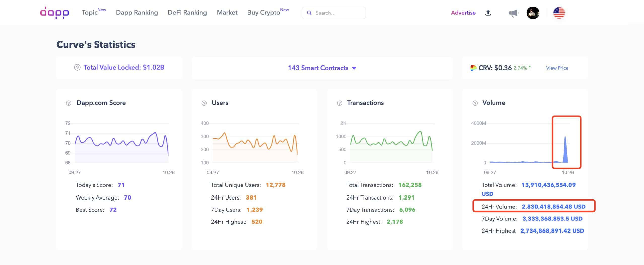This screenshot has width=644, height=265.
Task: Select Total Transactions value 162,258
Action: click(x=410, y=185)
